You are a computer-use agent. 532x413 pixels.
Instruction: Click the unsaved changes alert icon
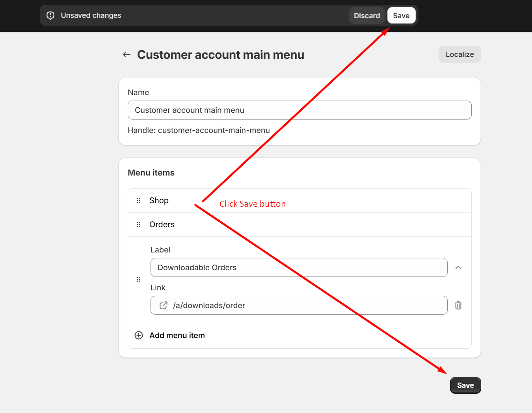point(50,15)
